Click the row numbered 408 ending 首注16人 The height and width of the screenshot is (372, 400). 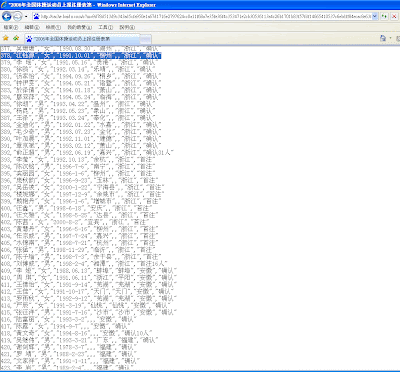(x=83, y=263)
